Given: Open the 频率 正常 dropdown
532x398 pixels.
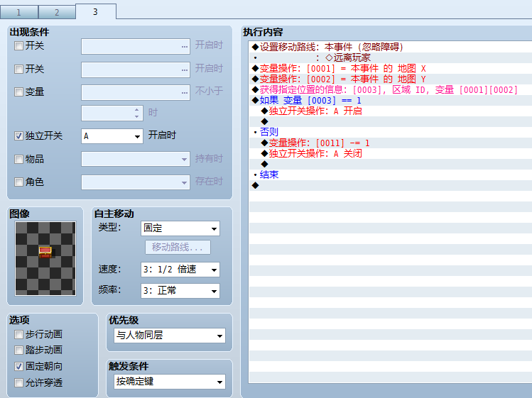Looking at the screenshot, I should 180,291.
